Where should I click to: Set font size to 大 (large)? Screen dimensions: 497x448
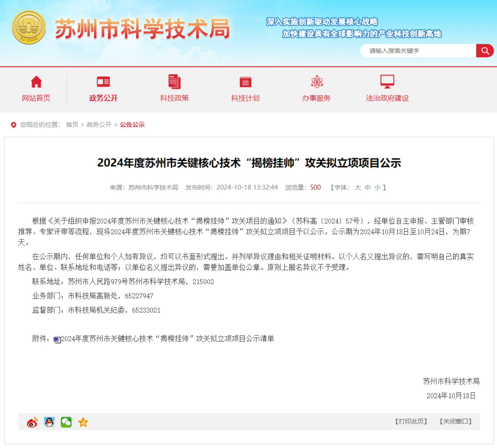click(x=358, y=187)
